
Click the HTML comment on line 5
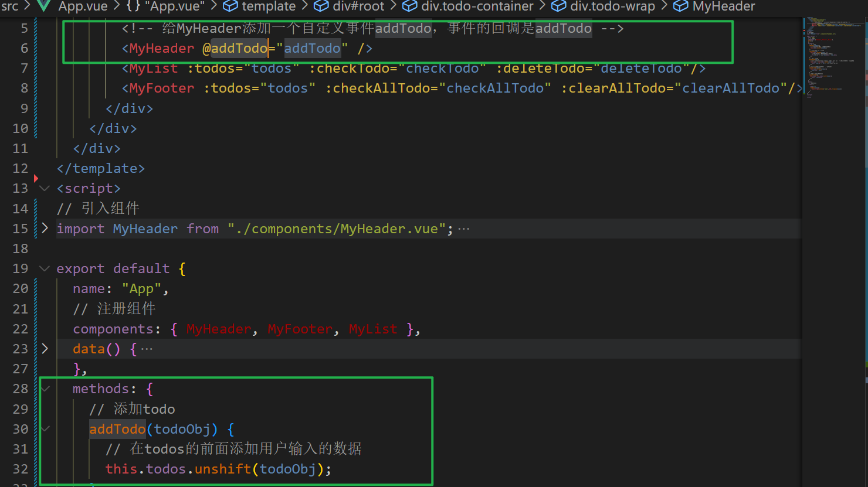(372, 28)
